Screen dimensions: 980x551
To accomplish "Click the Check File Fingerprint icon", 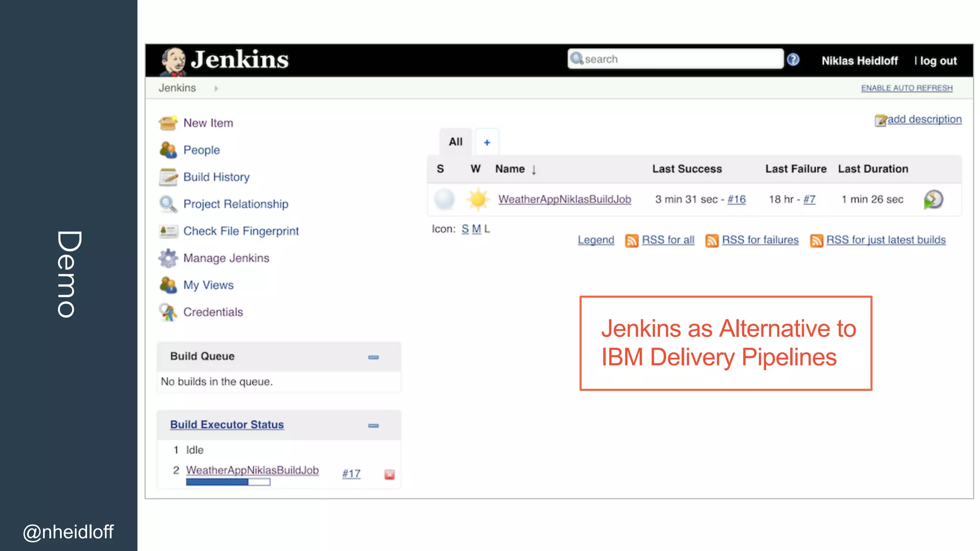I will (x=168, y=231).
